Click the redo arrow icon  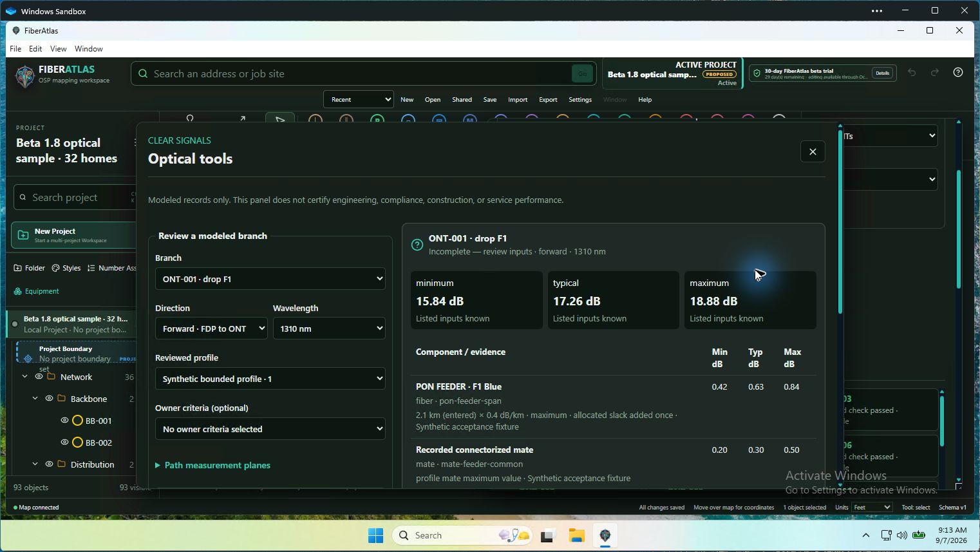[x=935, y=73]
